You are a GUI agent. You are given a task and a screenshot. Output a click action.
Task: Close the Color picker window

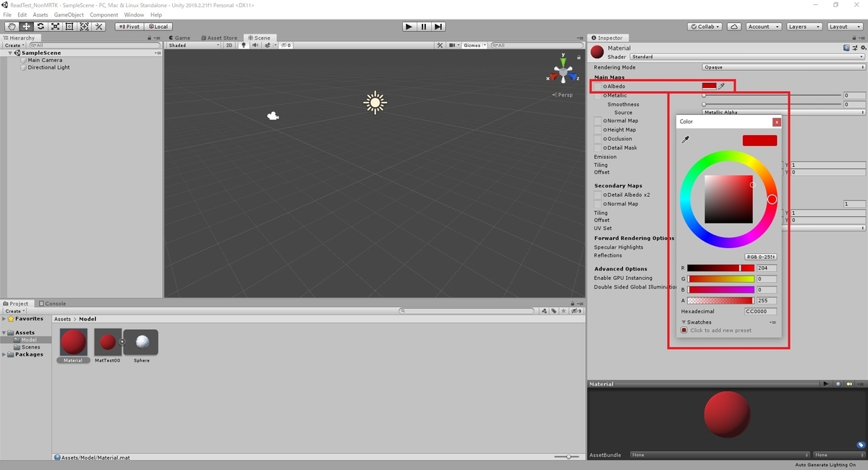pyautogui.click(x=776, y=122)
